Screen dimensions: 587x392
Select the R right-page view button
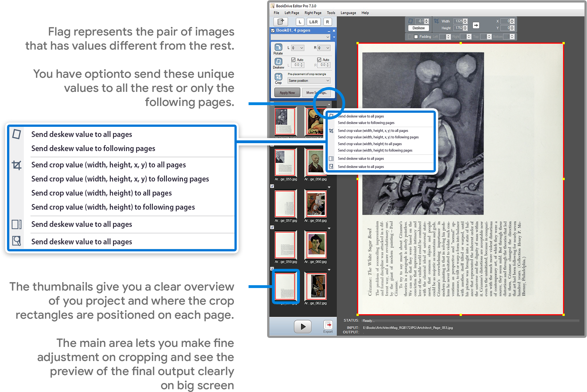pyautogui.click(x=327, y=22)
